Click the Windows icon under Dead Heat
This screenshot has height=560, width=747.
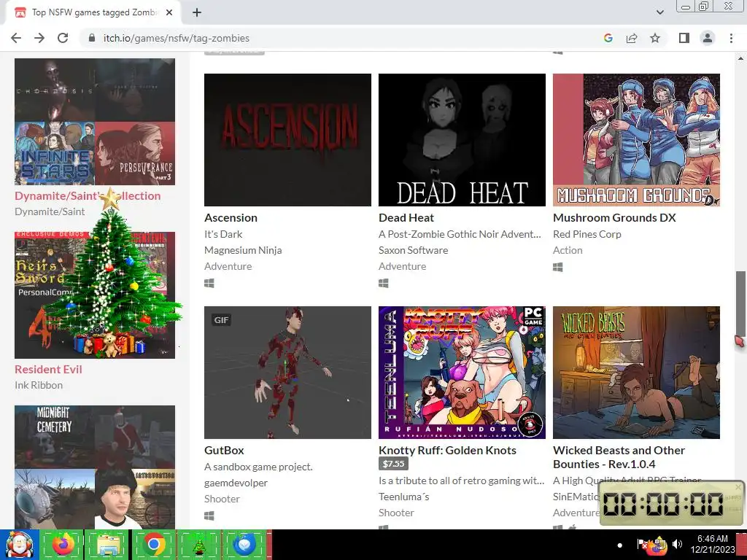[x=384, y=284]
